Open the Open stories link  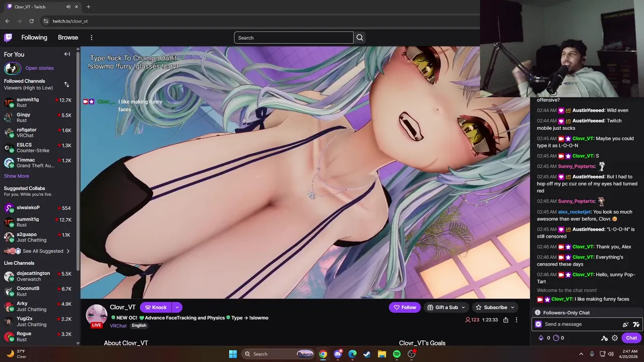[39, 68]
